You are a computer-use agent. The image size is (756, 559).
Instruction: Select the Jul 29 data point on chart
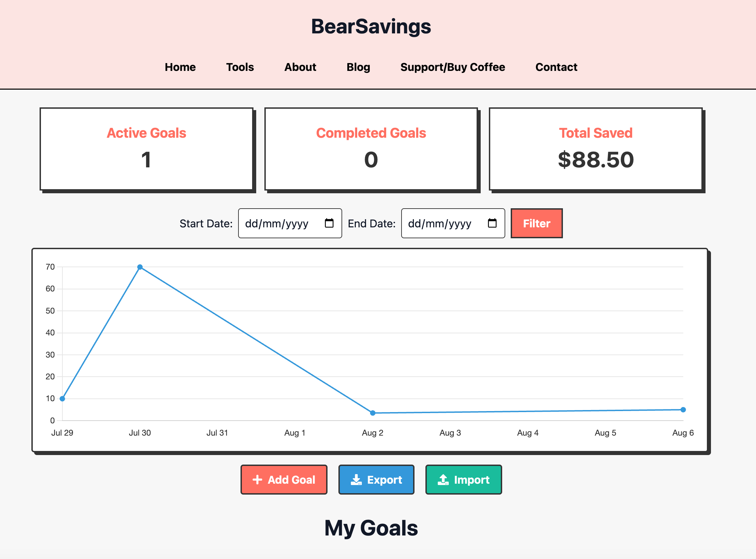(62, 398)
